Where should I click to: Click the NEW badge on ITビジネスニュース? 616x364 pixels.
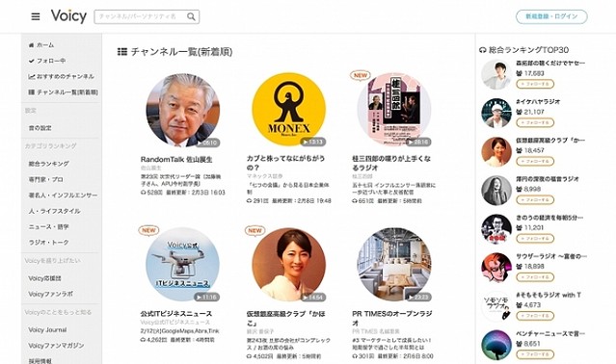pos(148,230)
